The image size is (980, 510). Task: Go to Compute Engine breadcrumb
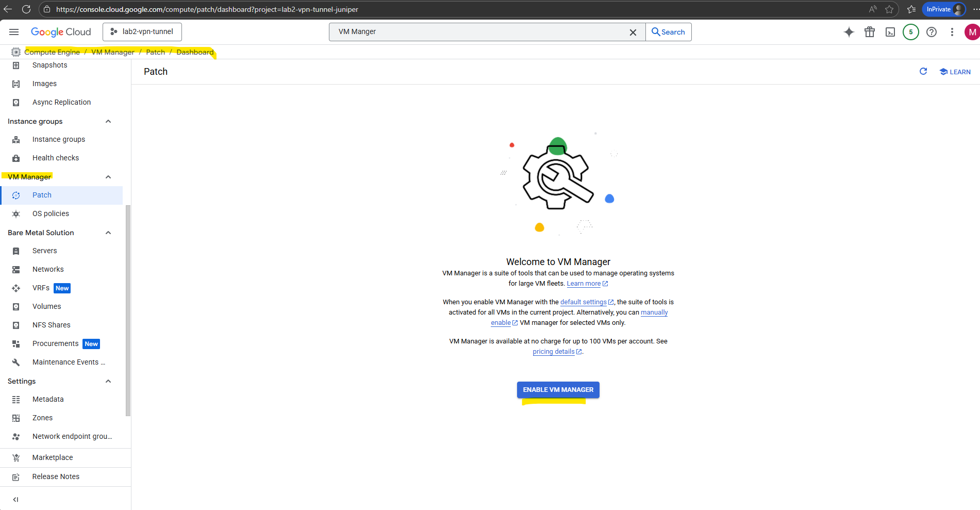(x=52, y=52)
